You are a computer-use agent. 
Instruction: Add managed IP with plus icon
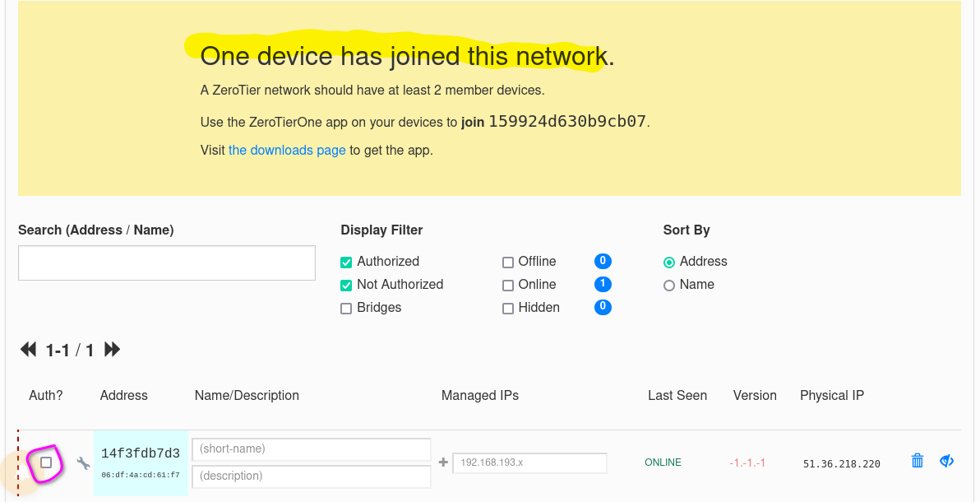point(443,462)
